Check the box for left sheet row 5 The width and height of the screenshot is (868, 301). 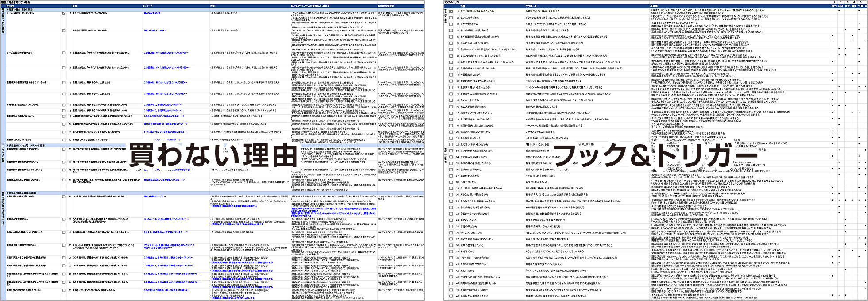pyautogui.click(x=64, y=82)
